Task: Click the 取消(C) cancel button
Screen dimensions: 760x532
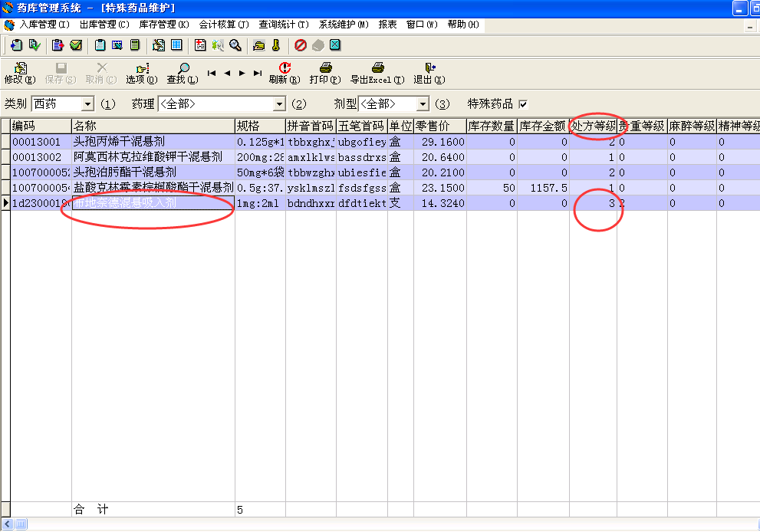Action: click(101, 73)
